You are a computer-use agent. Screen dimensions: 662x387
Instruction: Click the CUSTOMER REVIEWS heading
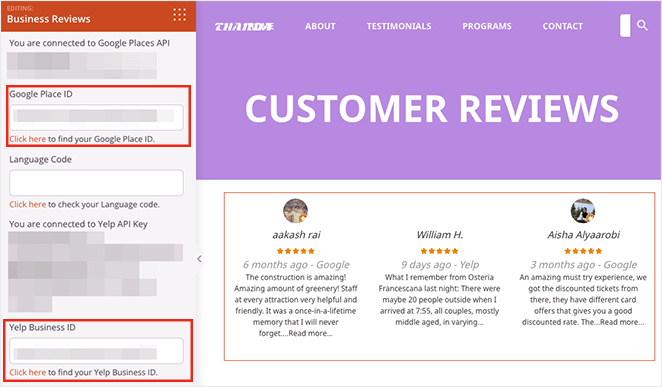pos(431,108)
